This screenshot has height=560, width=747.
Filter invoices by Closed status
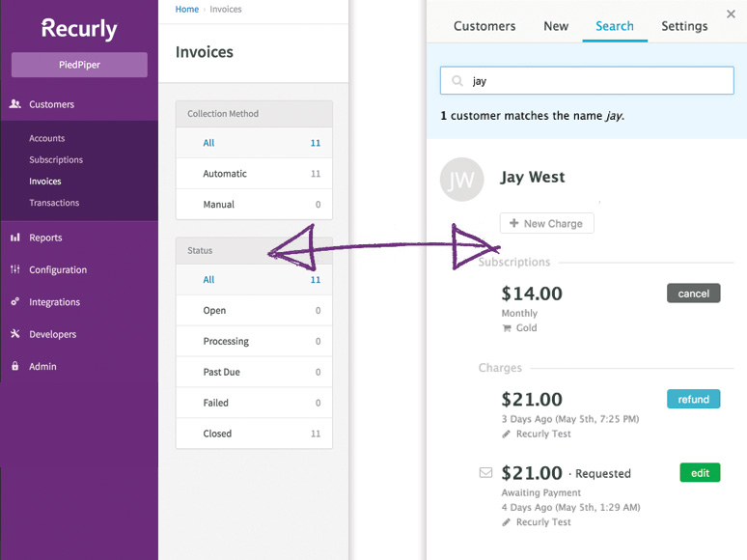pyautogui.click(x=254, y=434)
